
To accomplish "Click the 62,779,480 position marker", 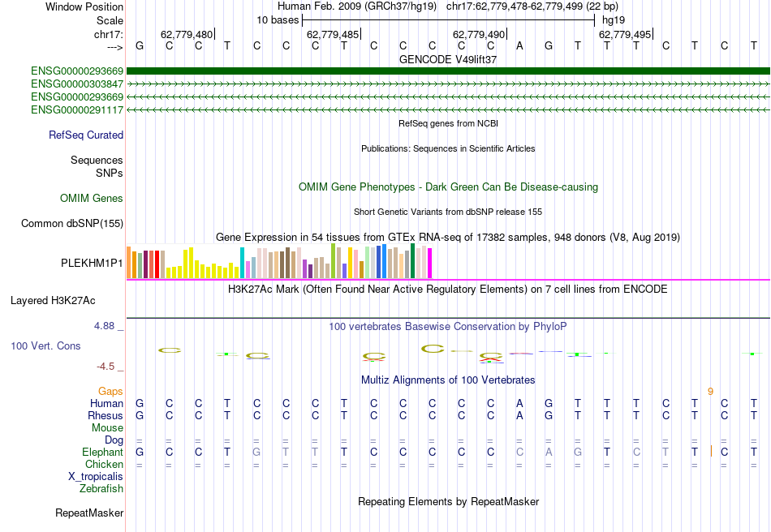I will 187,34.
